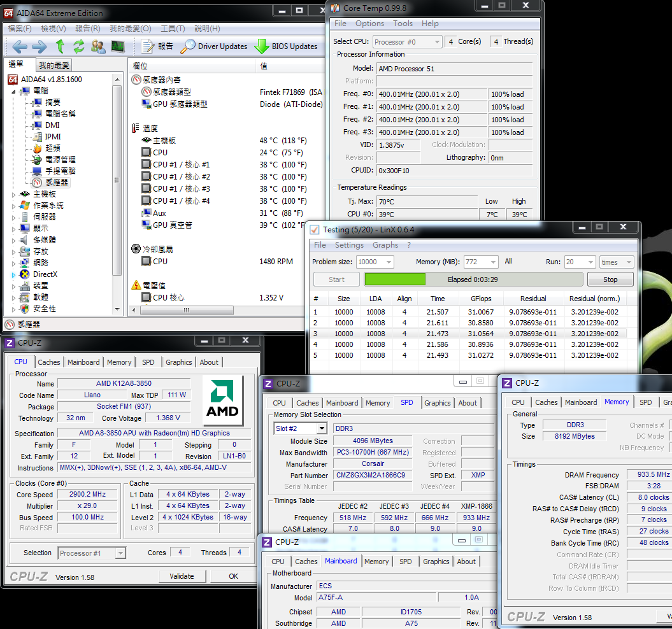Go back using AIDA64's left arrow icon
The width and height of the screenshot is (672, 629).
(20, 46)
